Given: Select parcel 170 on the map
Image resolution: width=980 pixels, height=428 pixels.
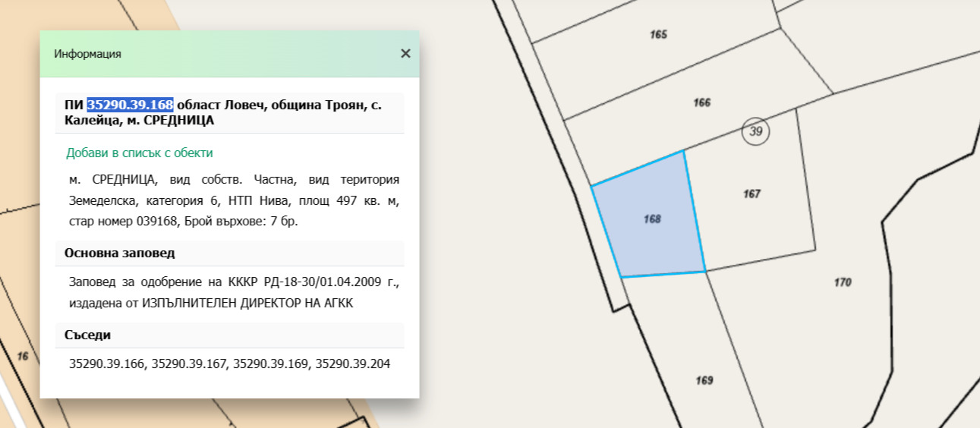Looking at the screenshot, I should pos(842,282).
